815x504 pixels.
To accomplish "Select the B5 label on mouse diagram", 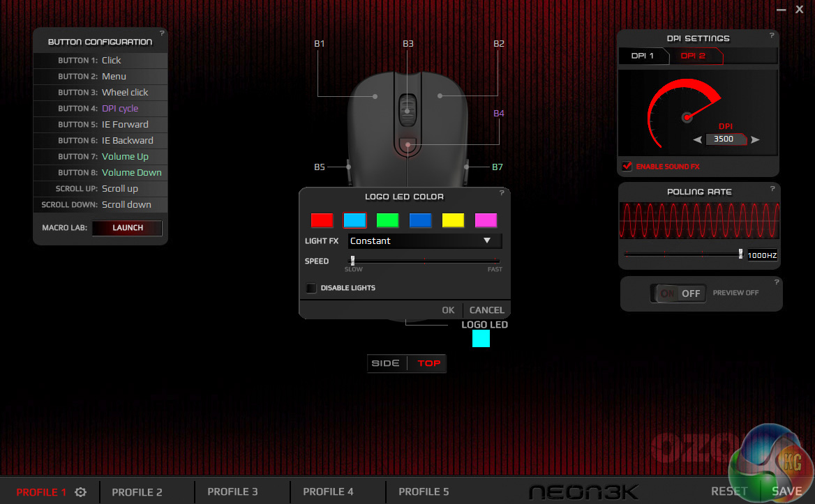I will tap(319, 167).
